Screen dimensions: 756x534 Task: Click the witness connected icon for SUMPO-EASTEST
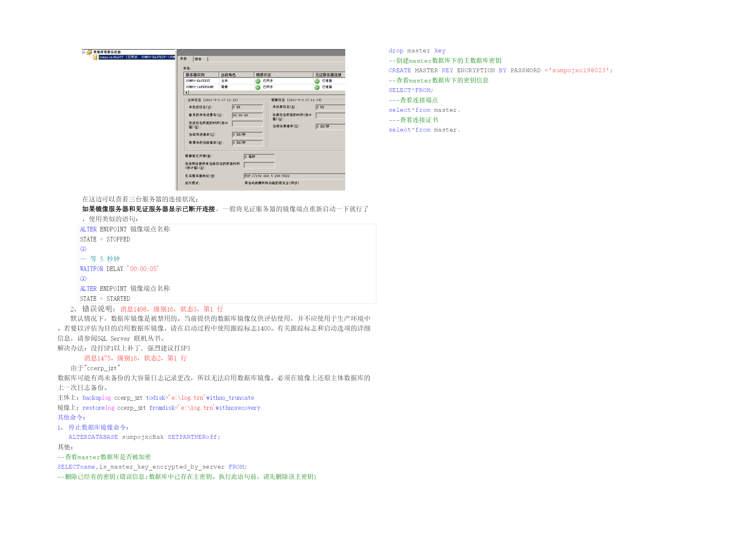[x=317, y=81]
